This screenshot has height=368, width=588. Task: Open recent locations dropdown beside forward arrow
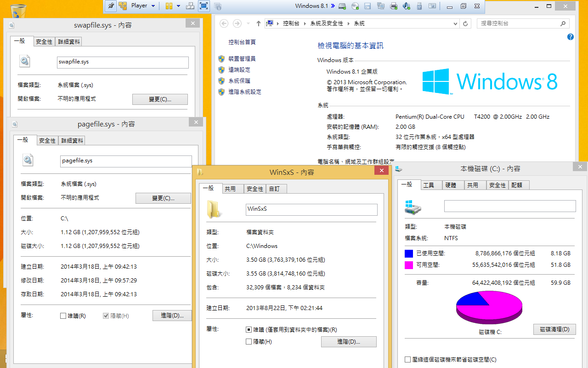tap(249, 23)
